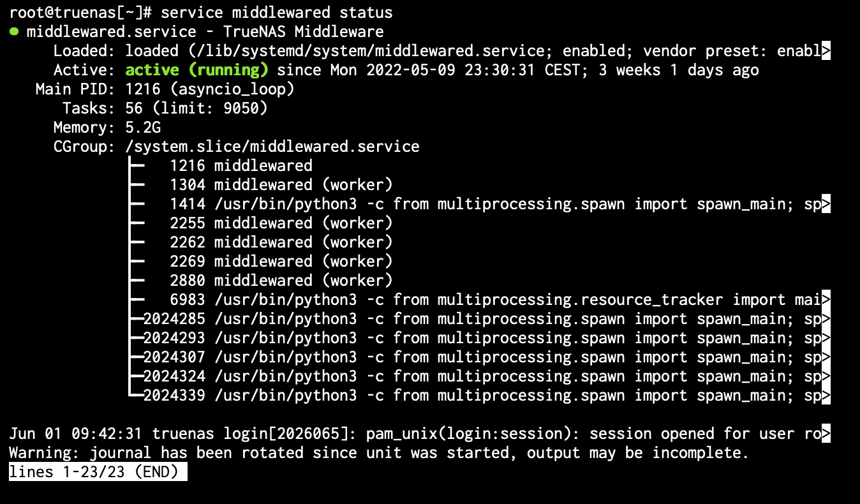Click the 'Memory: 5.2G' value
The image size is (860, 504).
coord(107,128)
